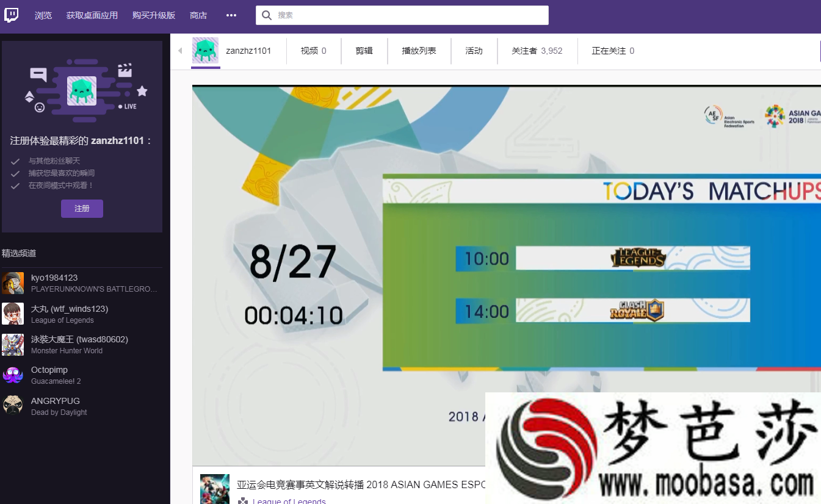Screen dimensions: 821x504
Task: Click the game controller icon near League of Legends
Action: (243, 502)
